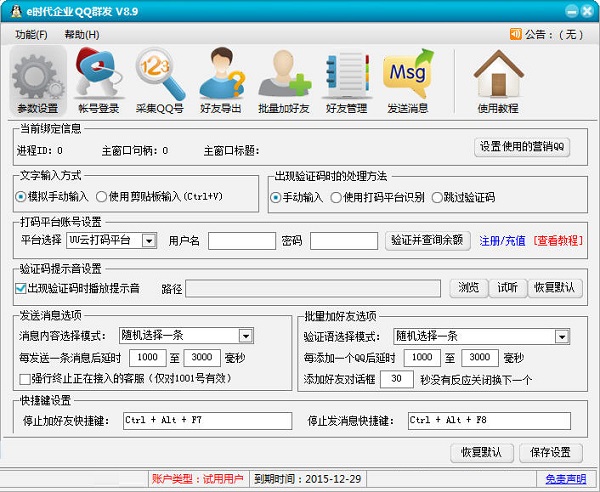600x492 pixels.
Task: Click the 试听 button
Action: pyautogui.click(x=508, y=288)
